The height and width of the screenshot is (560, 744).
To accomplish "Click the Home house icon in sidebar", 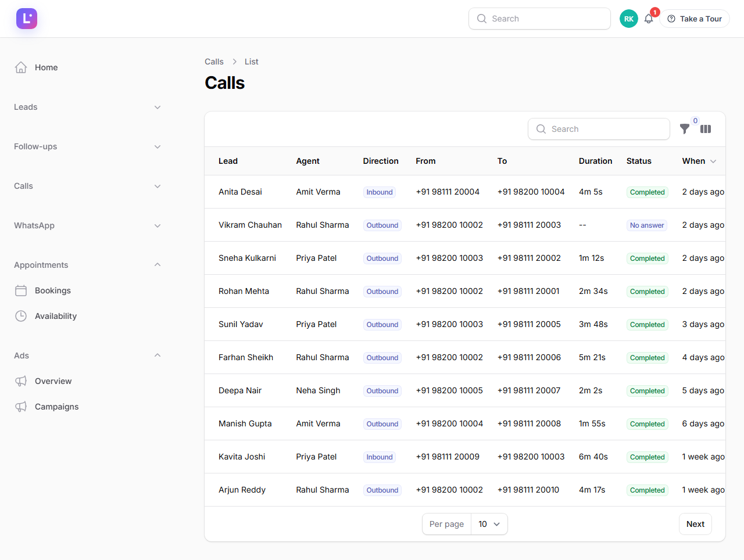I will click(x=21, y=67).
